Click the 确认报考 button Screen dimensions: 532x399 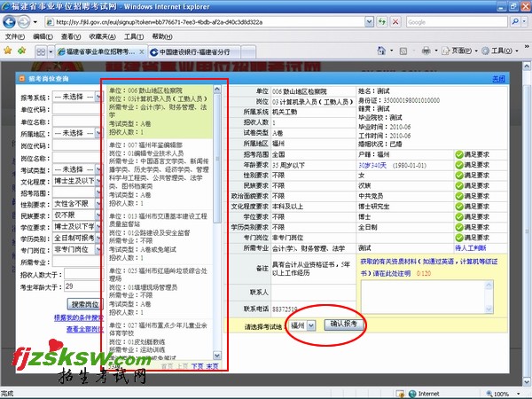tap(343, 325)
